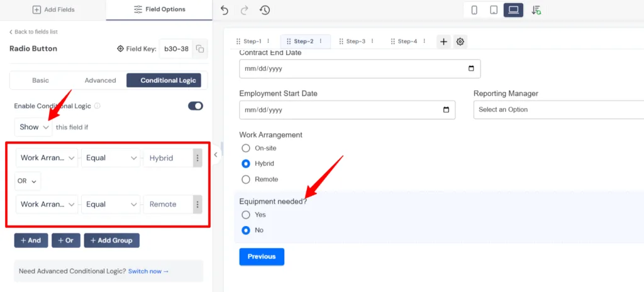Go to Step-4 tab
The image size is (644, 292).
pos(408,41)
